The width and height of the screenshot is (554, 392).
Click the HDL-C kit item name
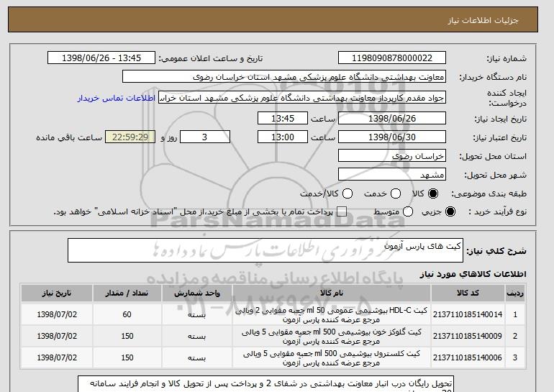332,314
